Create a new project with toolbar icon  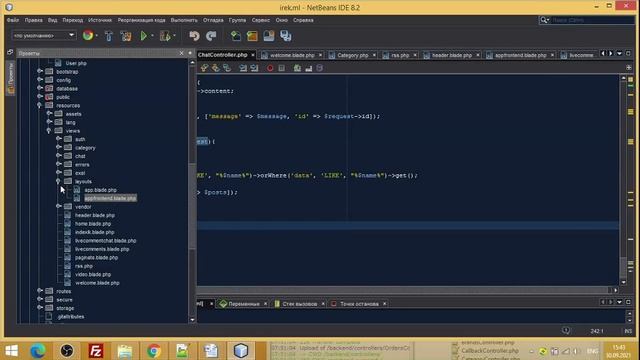tap(252, 36)
